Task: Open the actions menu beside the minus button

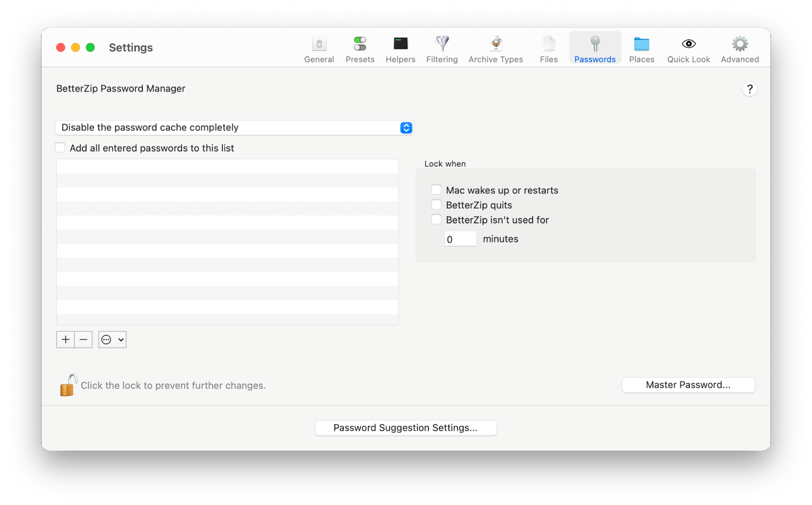Action: [112, 339]
